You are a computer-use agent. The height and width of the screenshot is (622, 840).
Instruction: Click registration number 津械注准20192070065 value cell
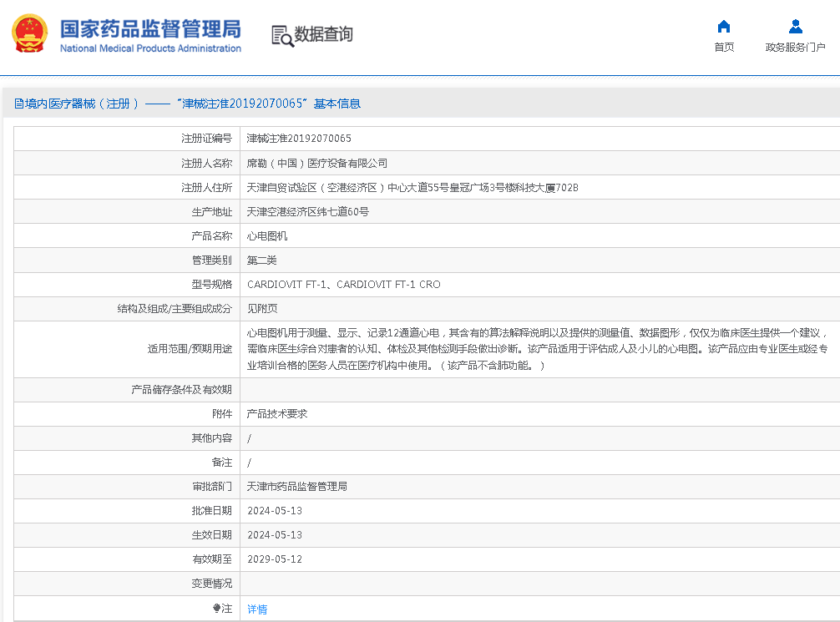coord(299,139)
